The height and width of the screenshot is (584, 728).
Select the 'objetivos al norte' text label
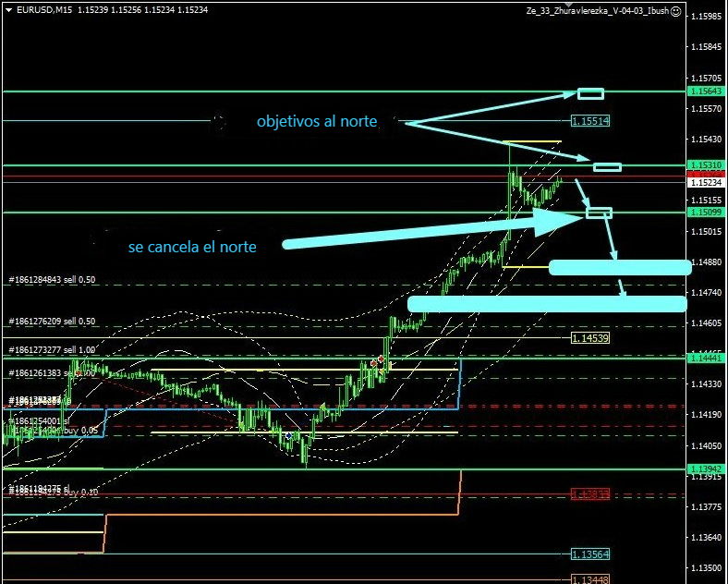pos(316,121)
